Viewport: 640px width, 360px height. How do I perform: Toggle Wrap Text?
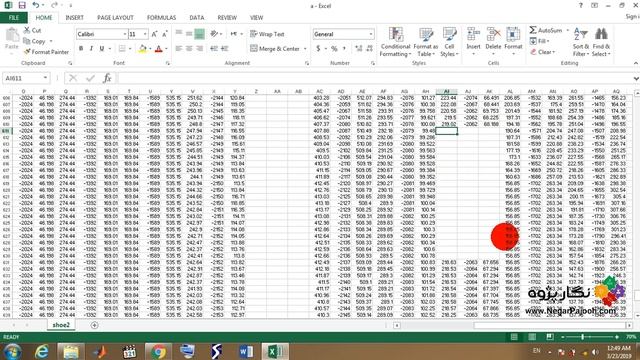pyautogui.click(x=267, y=34)
